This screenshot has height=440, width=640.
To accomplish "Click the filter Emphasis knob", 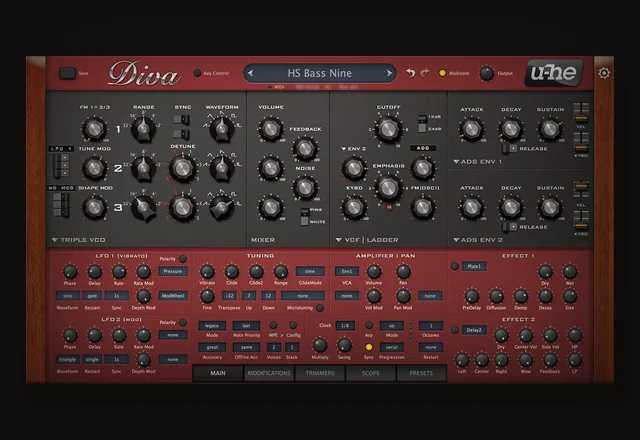I will click(388, 188).
